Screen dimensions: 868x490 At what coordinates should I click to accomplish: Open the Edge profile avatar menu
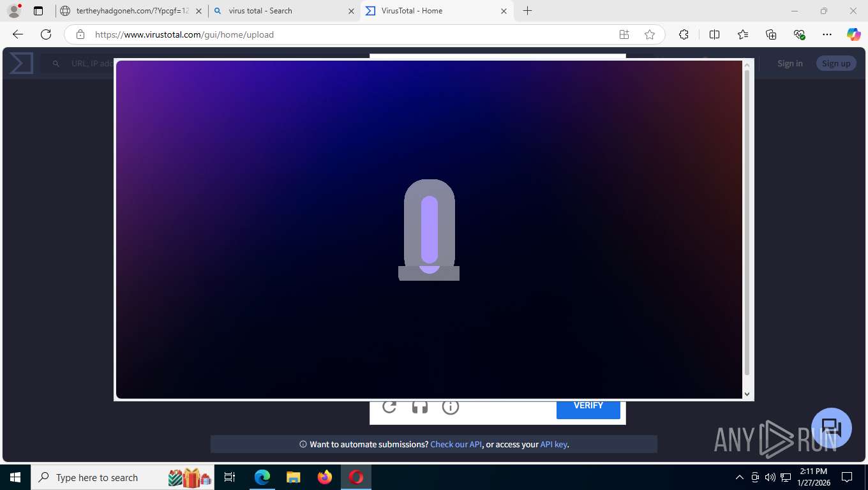point(14,11)
